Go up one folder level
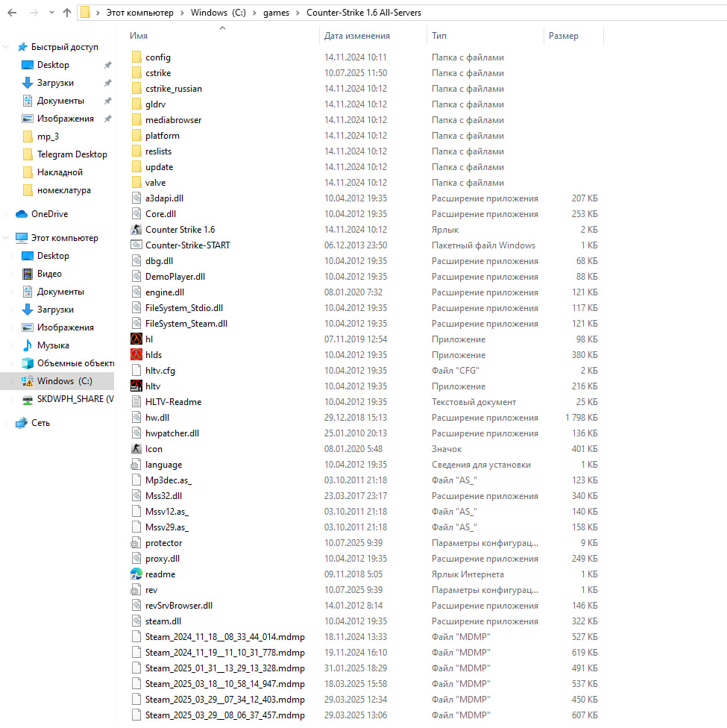 [x=67, y=13]
